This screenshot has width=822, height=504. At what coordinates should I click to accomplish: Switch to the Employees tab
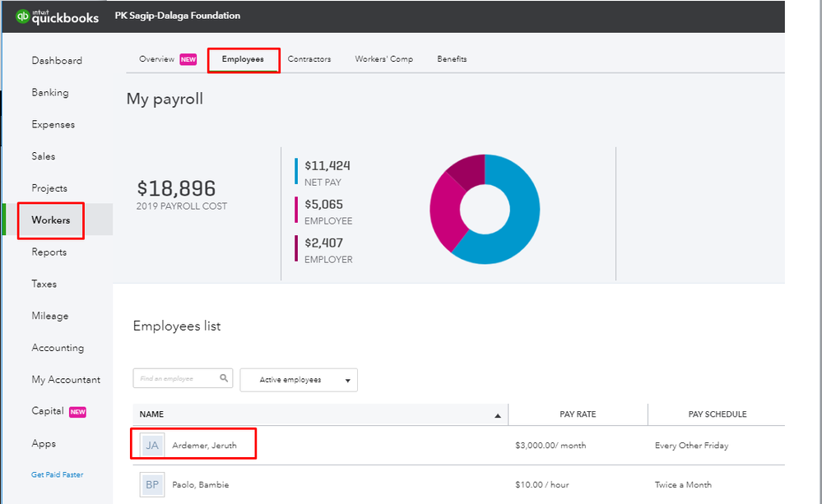point(243,59)
